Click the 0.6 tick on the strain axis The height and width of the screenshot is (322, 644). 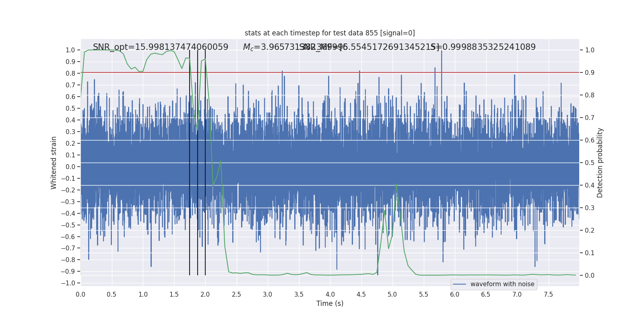tap(70, 97)
